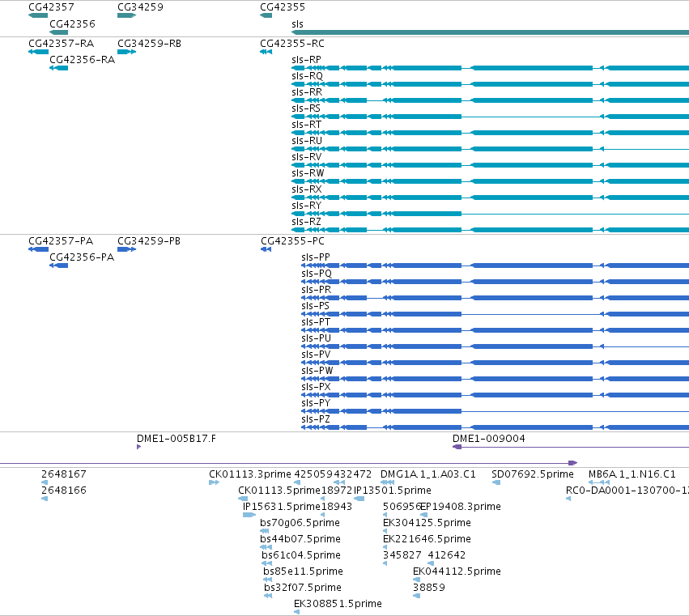Select transcript sls-RS

(306, 108)
